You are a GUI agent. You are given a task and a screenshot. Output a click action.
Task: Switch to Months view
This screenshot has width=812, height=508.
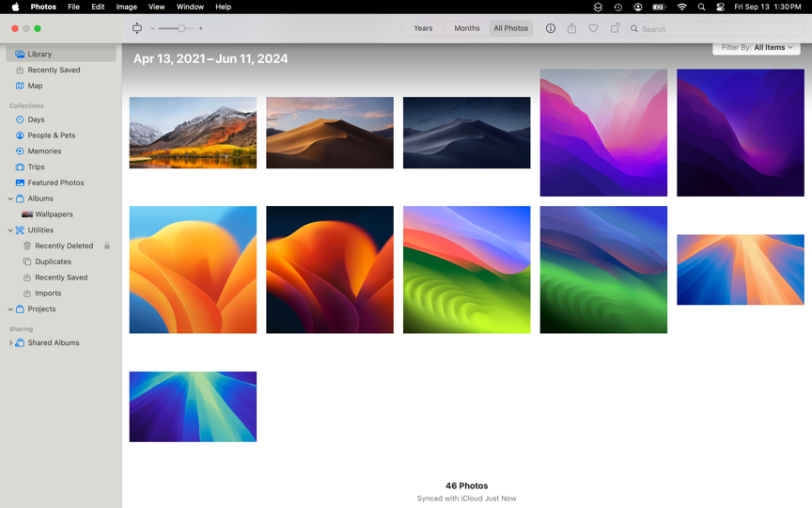[x=467, y=28]
